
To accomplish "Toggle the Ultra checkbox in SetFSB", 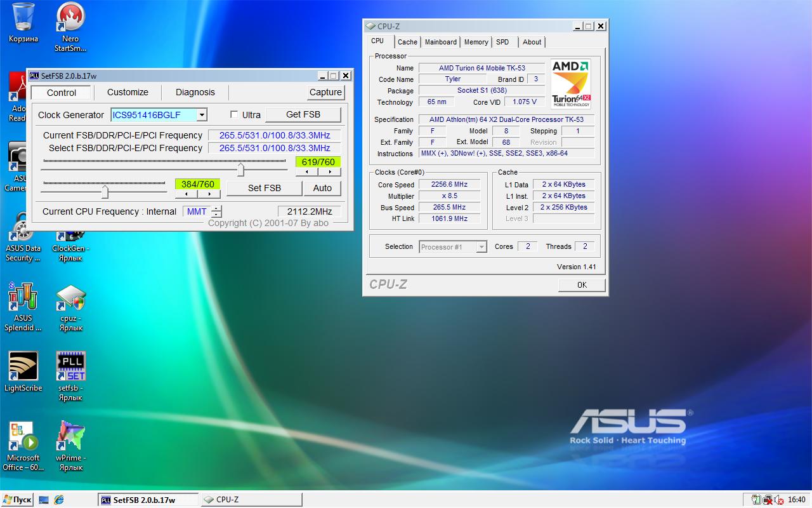I will coord(234,115).
